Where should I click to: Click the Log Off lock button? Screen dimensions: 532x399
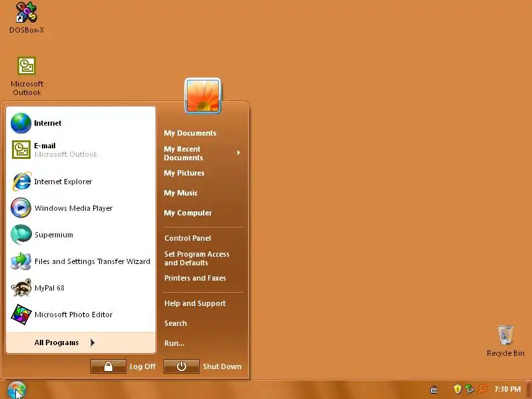click(108, 366)
